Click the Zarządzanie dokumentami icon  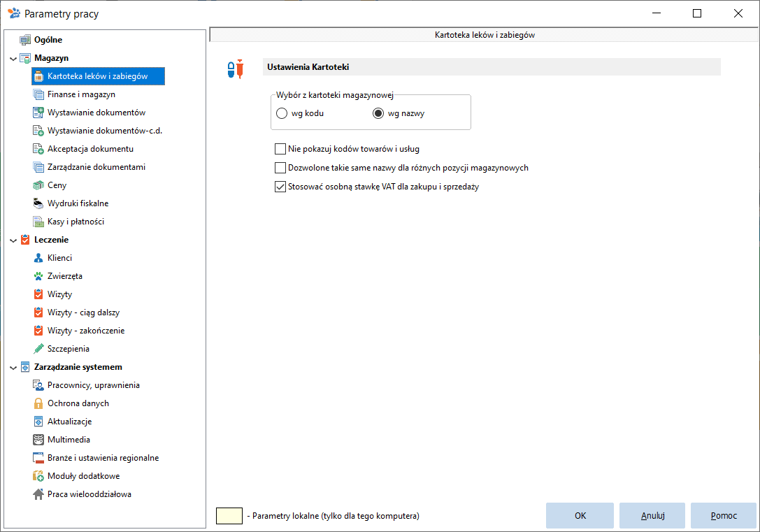tap(38, 167)
